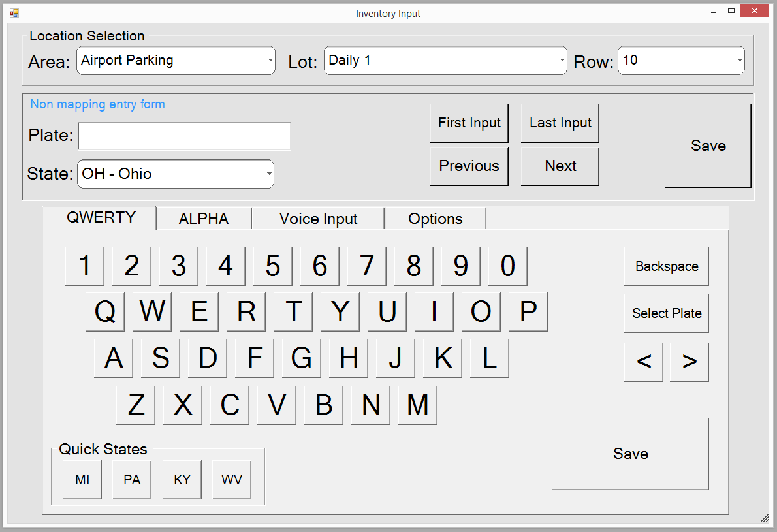Click the Select Plate button
The image size is (777, 532).
click(666, 313)
